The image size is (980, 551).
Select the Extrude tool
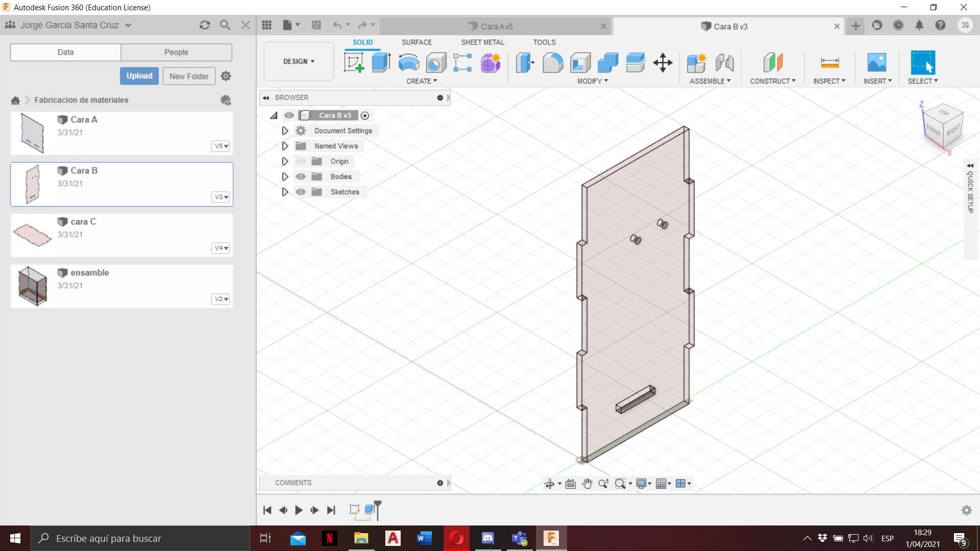coord(381,63)
